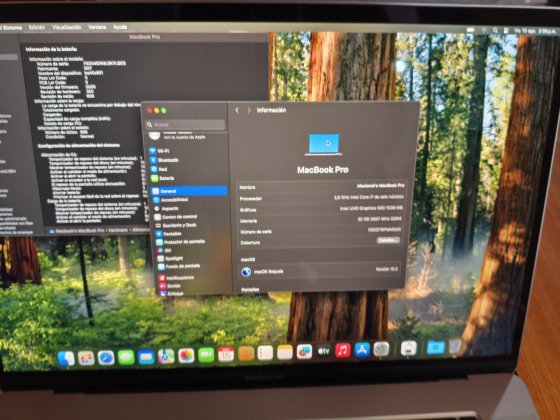Screen dimensions: 560x420
Task: Open Centro de control settings
Action: coord(175,217)
